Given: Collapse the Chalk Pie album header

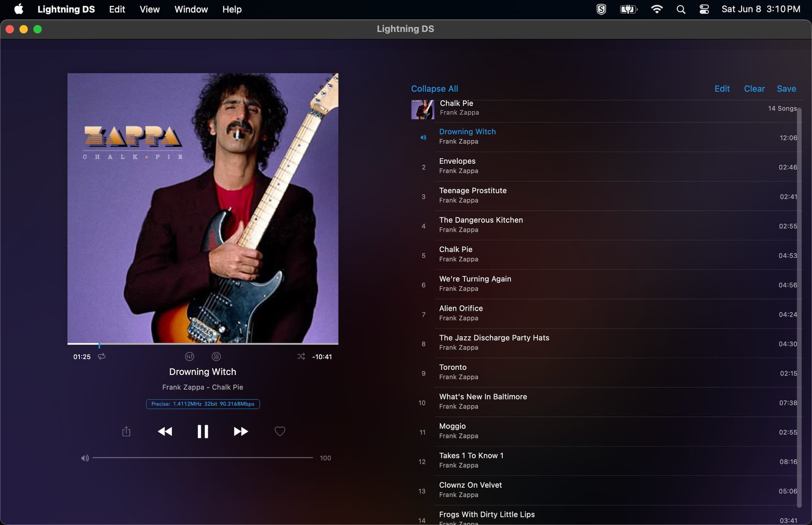Looking at the screenshot, I should coord(459,108).
